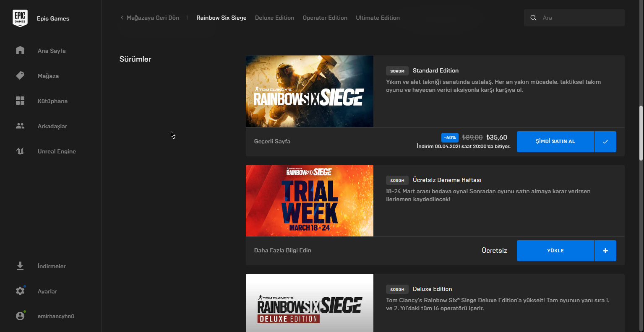Click the Epic Games logo icon
Image resolution: width=644 pixels, height=332 pixels.
click(20, 18)
